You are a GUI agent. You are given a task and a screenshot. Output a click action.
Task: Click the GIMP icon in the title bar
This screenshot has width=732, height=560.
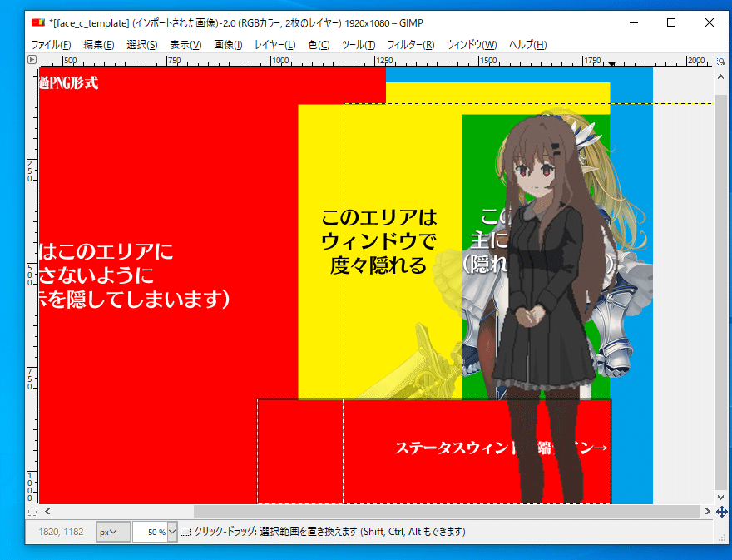coord(38,22)
